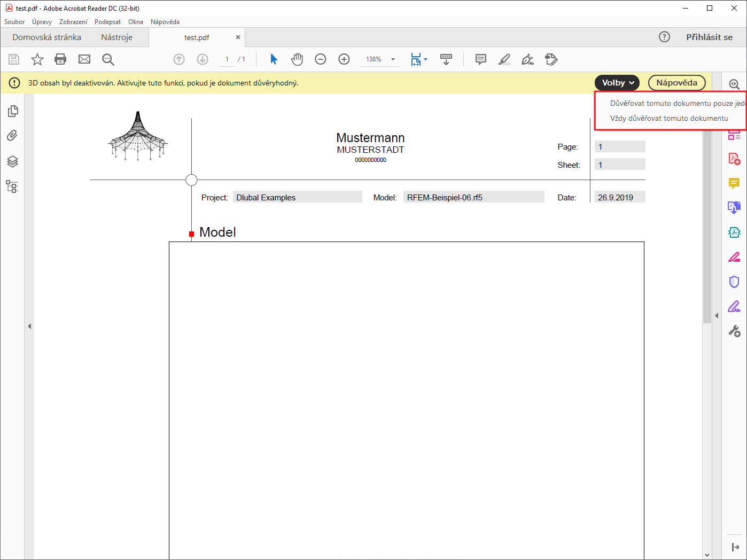Expand the fit page options arrow
Viewport: 747px width, 560px height.
pyautogui.click(x=425, y=59)
